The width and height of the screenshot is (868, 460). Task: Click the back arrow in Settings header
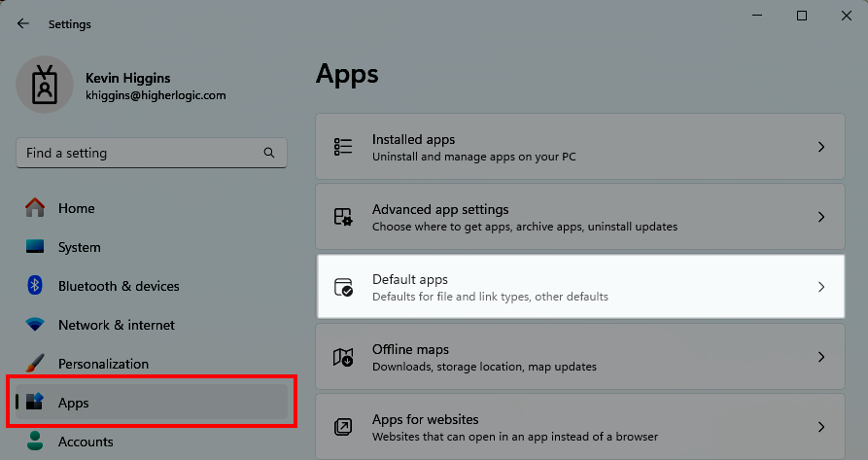tap(23, 24)
